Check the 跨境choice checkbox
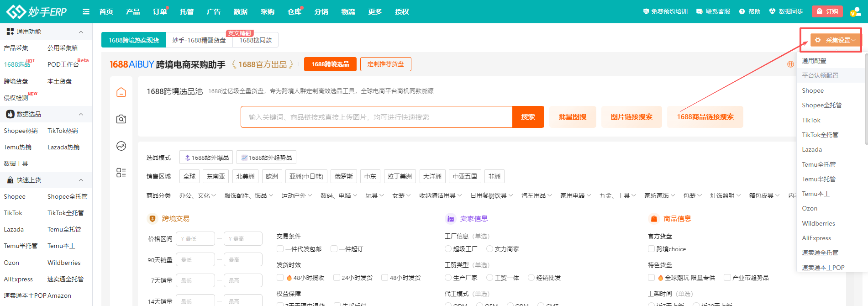This screenshot has width=868, height=306. [x=651, y=249]
